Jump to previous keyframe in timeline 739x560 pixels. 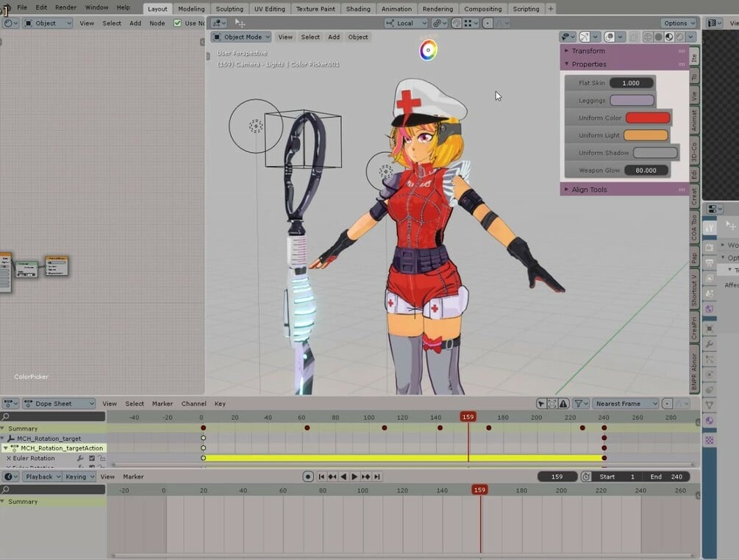pos(332,477)
